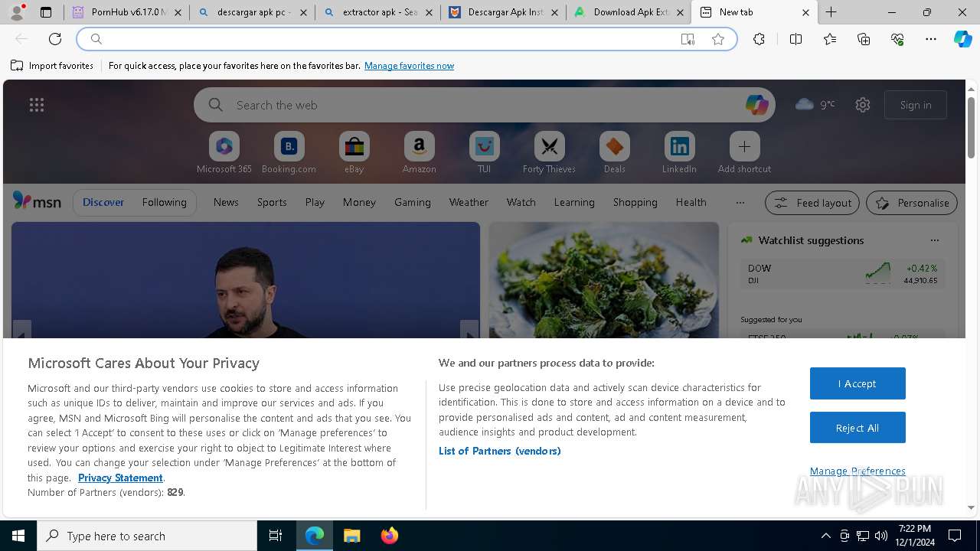
Task: Click Reject All privacy button
Action: [x=857, y=428]
